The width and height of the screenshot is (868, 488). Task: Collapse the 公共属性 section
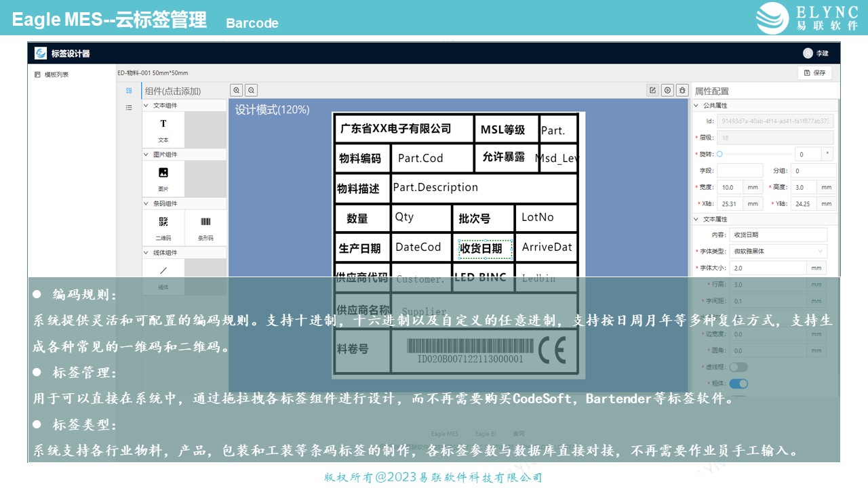pos(765,105)
